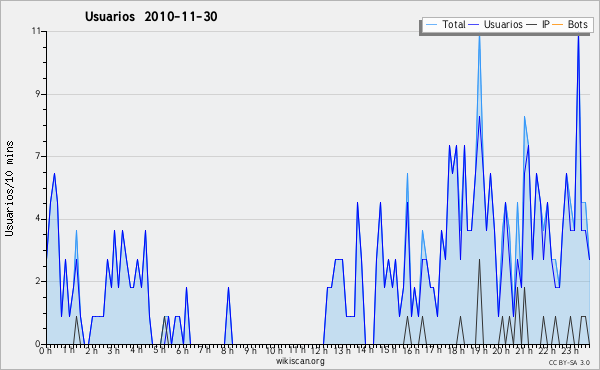This screenshot has width=600, height=370.
Task: Click the chart title 'Usuarios 2010-11-30'
Action: (151, 16)
